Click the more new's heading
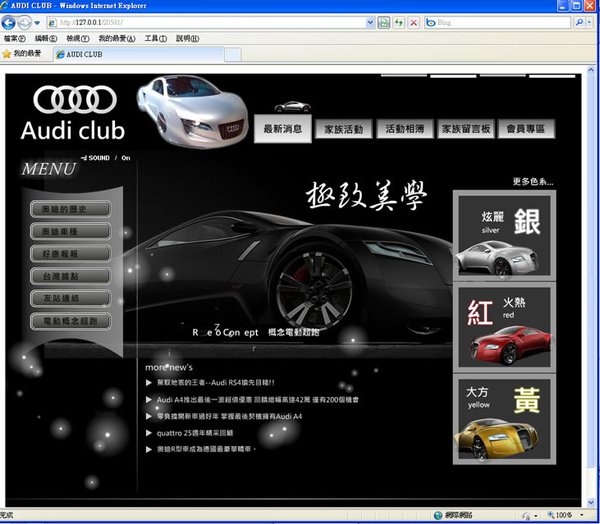 169,367
